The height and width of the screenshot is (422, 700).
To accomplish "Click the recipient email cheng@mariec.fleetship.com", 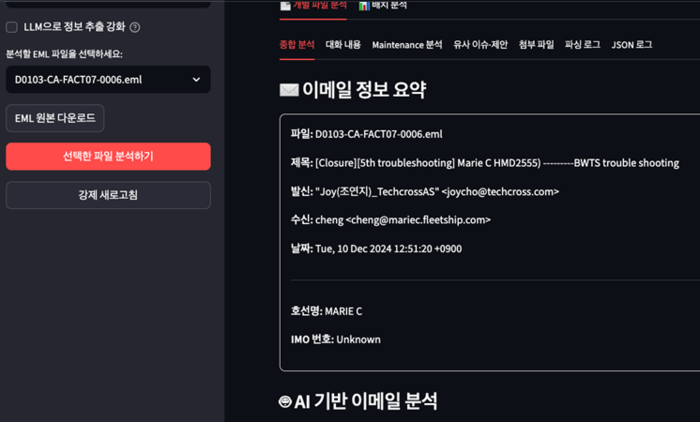I will 431,220.
